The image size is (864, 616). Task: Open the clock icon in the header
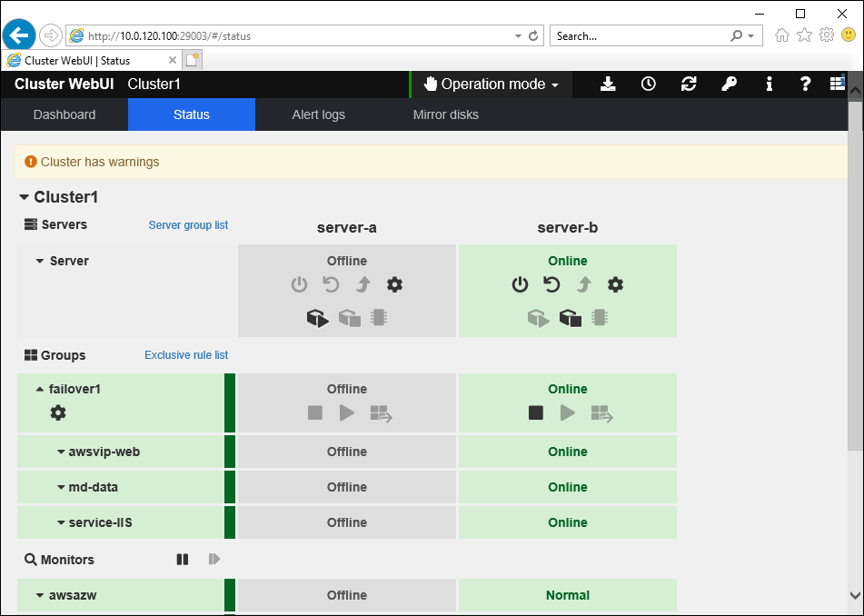(648, 84)
